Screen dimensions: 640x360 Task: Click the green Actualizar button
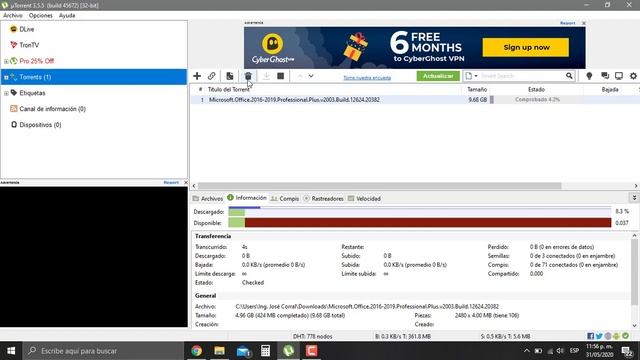(x=438, y=76)
